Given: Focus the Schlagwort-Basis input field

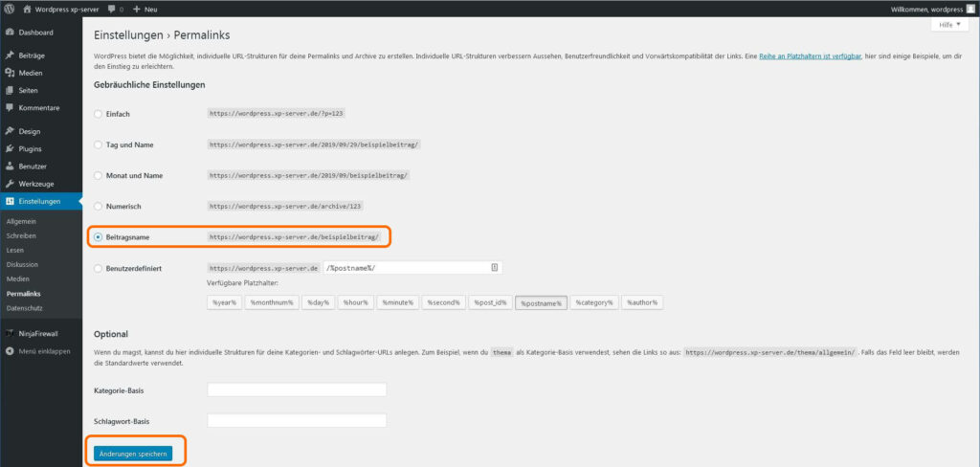Looking at the screenshot, I should 297,421.
